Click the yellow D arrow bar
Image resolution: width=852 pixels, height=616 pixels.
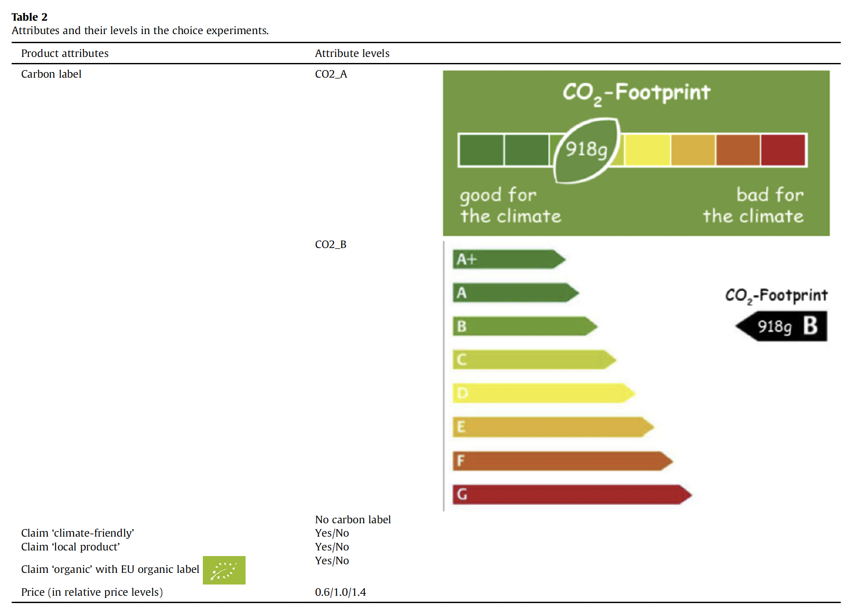coord(543,393)
